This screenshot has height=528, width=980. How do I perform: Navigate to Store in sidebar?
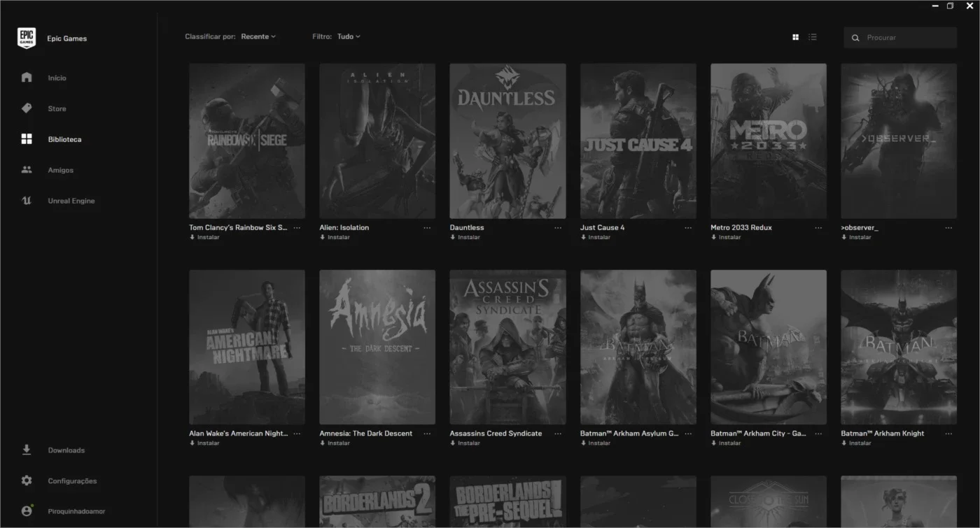(x=57, y=108)
